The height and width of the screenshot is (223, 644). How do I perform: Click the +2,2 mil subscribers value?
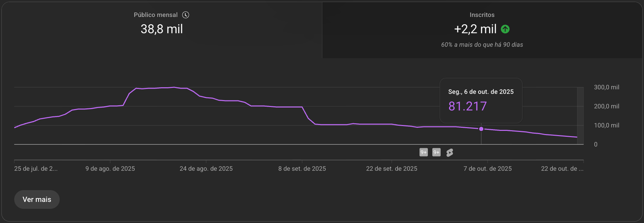coord(475,29)
